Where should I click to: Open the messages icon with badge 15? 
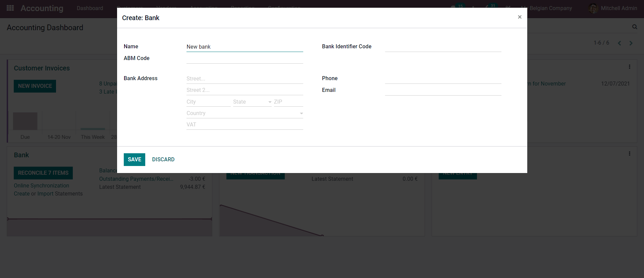coord(457,6)
